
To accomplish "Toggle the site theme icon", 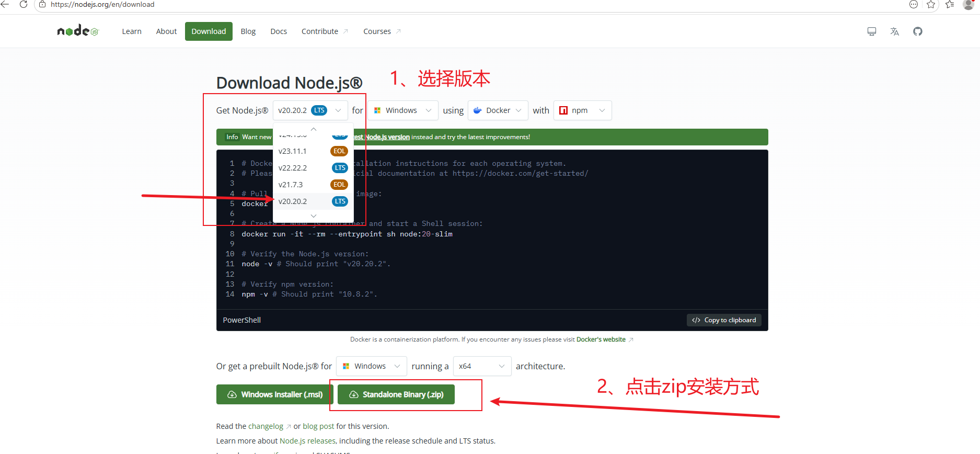I will (872, 31).
